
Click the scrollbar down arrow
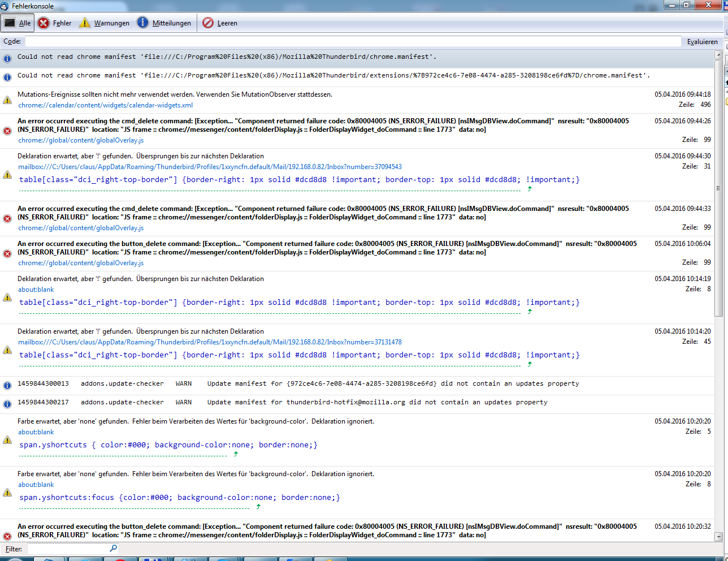(x=719, y=537)
